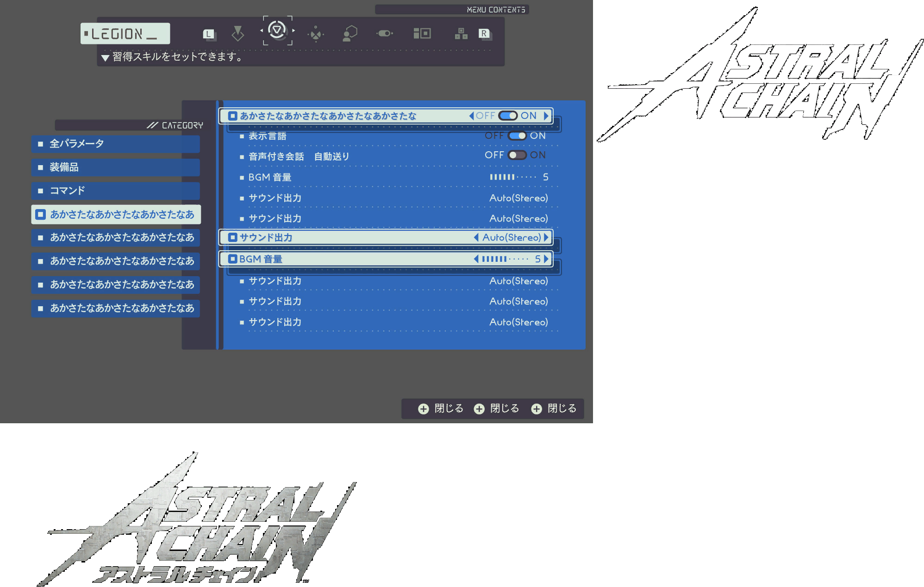
Task: Click right arrow of highlighted BGM 音量 row
Action: tap(546, 259)
